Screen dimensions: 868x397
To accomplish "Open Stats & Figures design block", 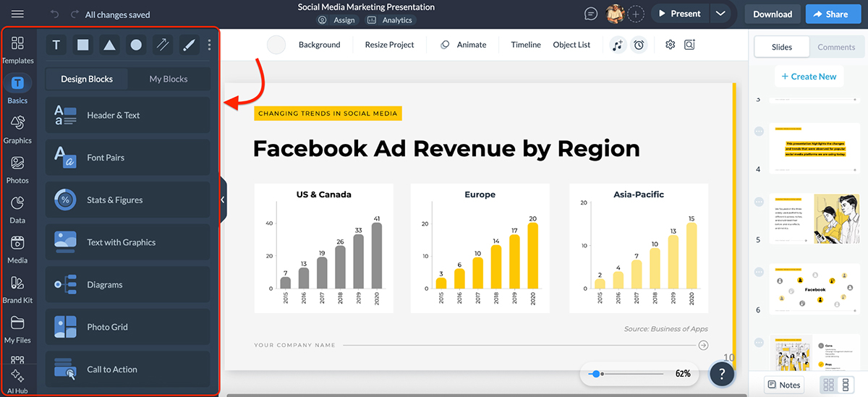I will click(x=128, y=200).
